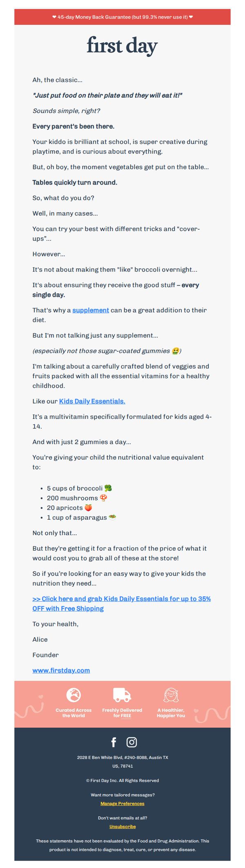Visit www.firstday.com link
245x868 pixels.
(x=61, y=670)
